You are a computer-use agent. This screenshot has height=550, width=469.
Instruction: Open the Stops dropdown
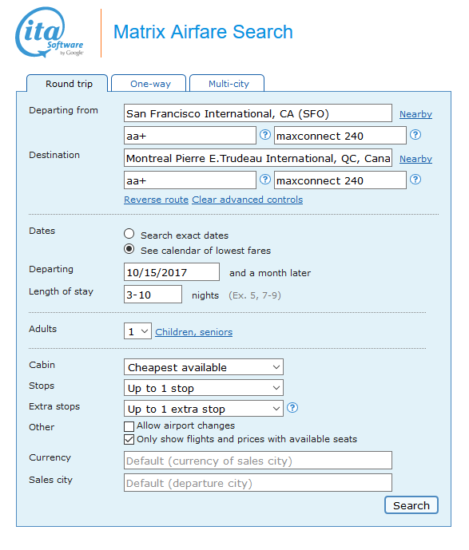203,388
